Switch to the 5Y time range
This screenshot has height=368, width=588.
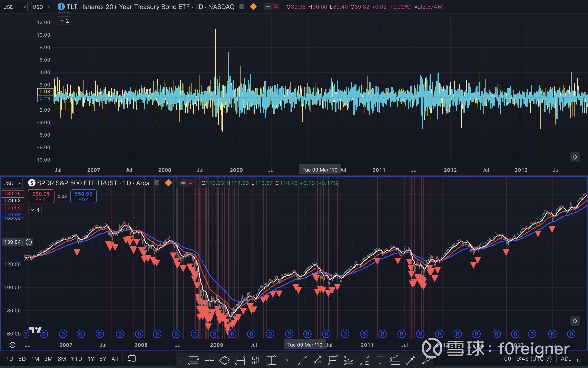[x=103, y=359]
